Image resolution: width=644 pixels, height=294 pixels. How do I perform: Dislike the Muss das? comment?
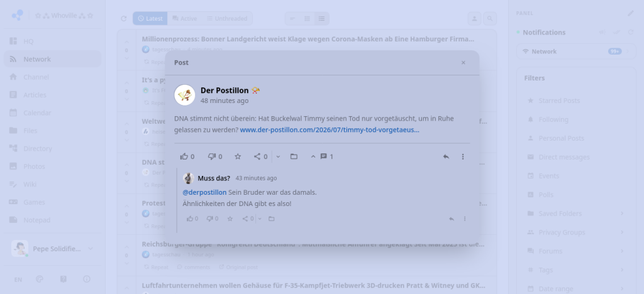point(212,219)
